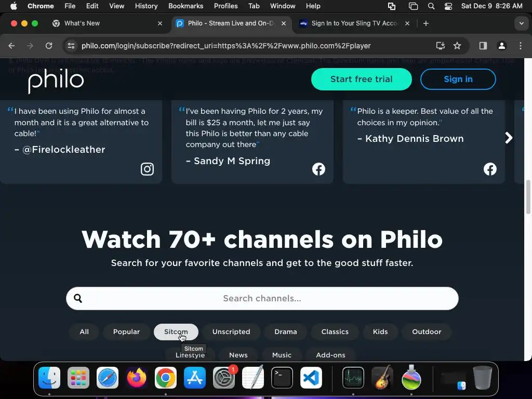The image size is (532, 399).
Task: Launch Visual Studio Code from the dock
Action: click(x=311, y=378)
